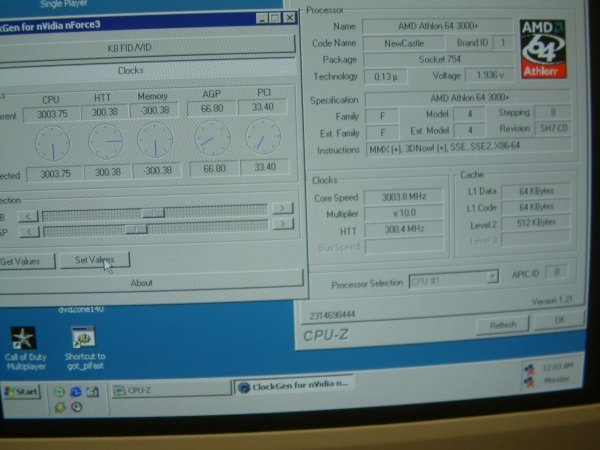
Task: Click the Multiplier field x 10.0
Action: point(404,213)
